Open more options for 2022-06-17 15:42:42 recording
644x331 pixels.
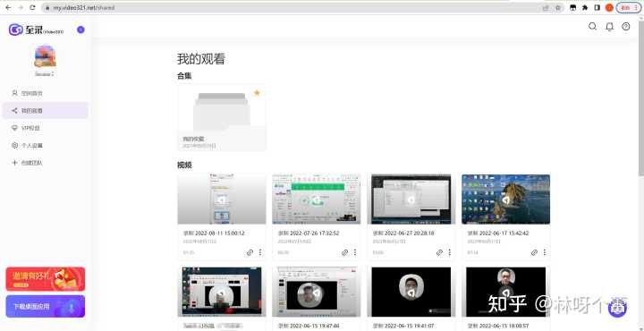pyautogui.click(x=545, y=252)
